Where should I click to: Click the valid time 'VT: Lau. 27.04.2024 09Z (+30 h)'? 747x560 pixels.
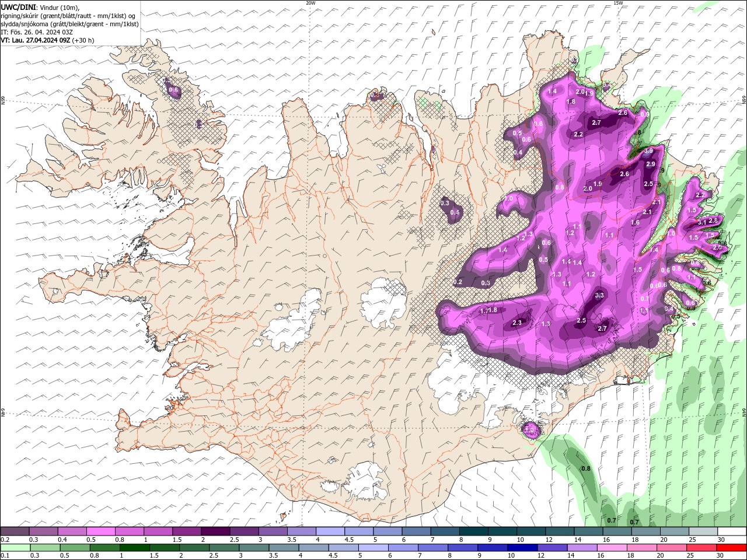pos(47,40)
